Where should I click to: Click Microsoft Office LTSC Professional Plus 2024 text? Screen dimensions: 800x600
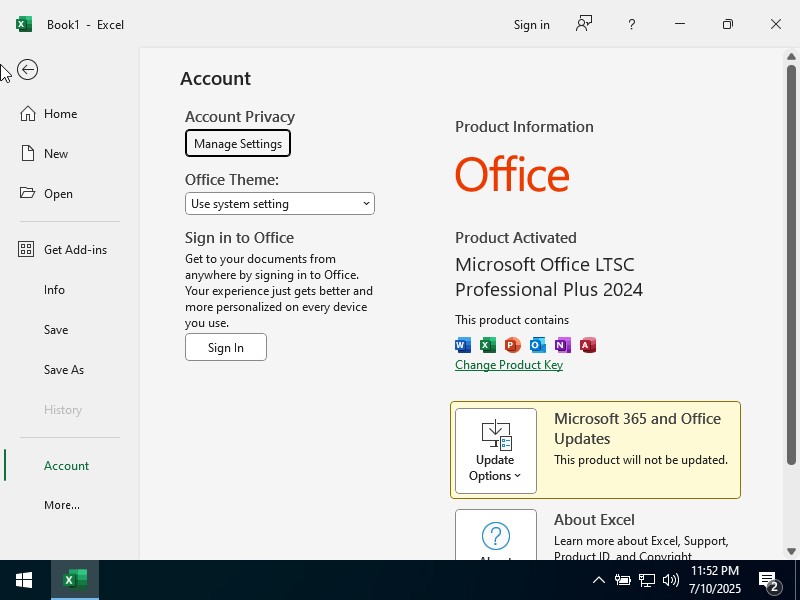548,277
